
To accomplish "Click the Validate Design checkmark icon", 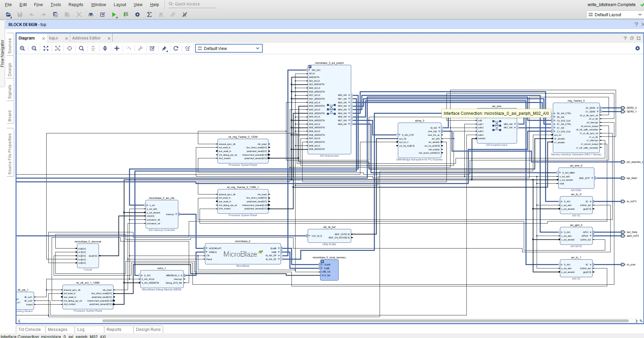I will (x=152, y=48).
